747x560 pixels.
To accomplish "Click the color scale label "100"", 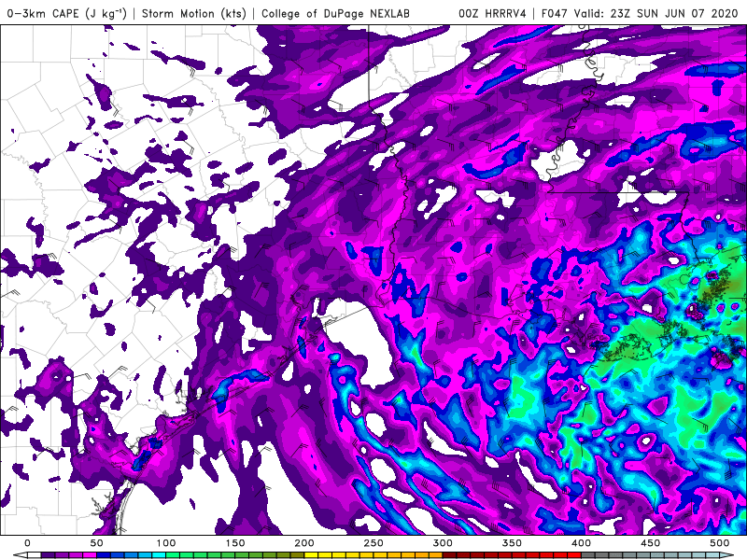I will point(166,543).
